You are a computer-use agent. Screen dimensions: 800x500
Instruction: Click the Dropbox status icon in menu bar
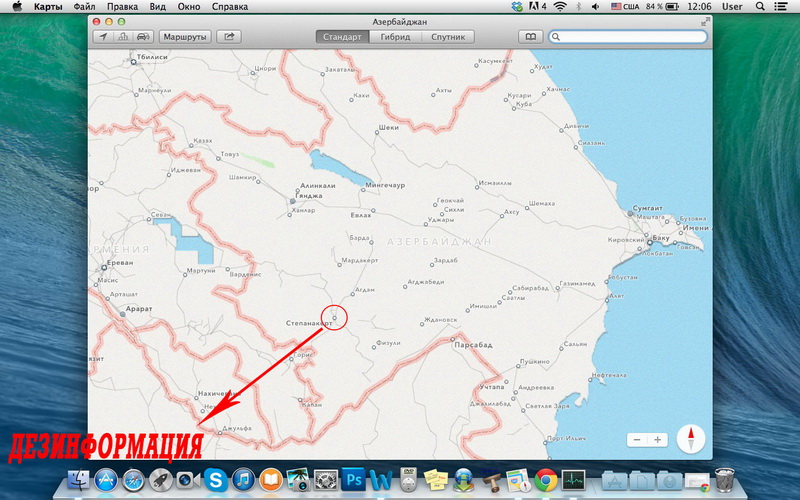(x=517, y=7)
